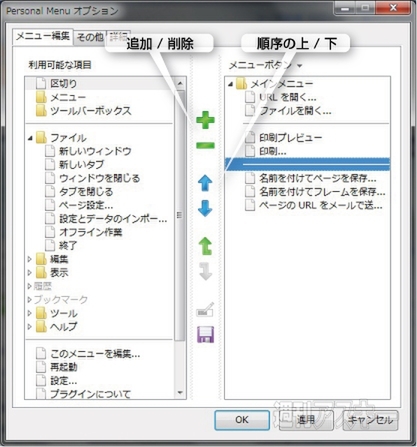Viewport: 417px width, 447px height.
Task: Click the green plus add icon
Action: (205, 120)
